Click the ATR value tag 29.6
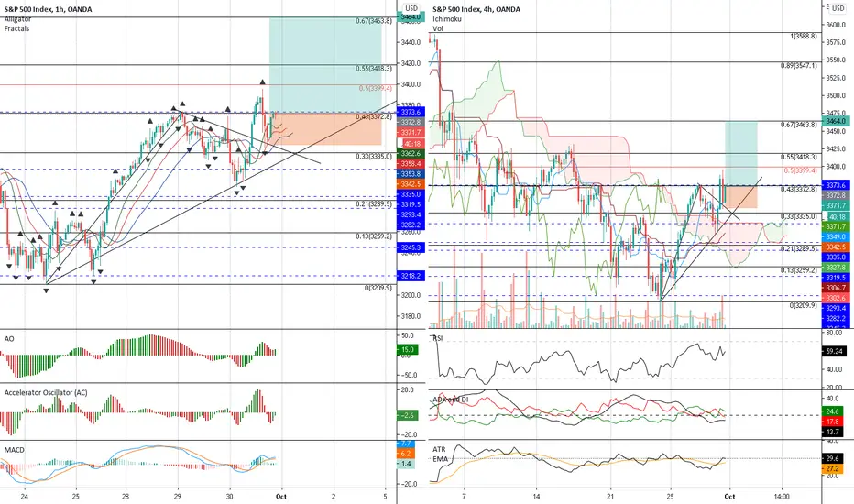854x504 pixels. 833,459
